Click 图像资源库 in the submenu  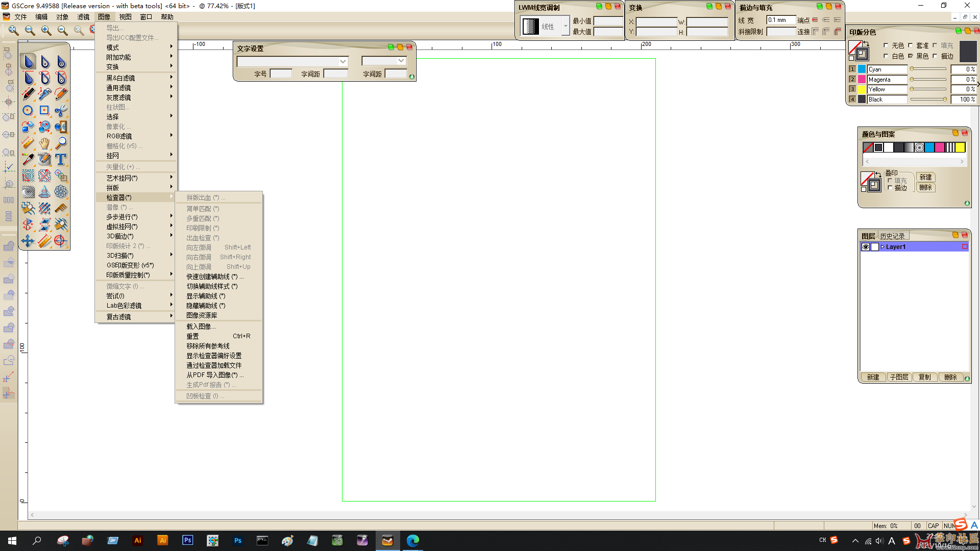tap(202, 315)
